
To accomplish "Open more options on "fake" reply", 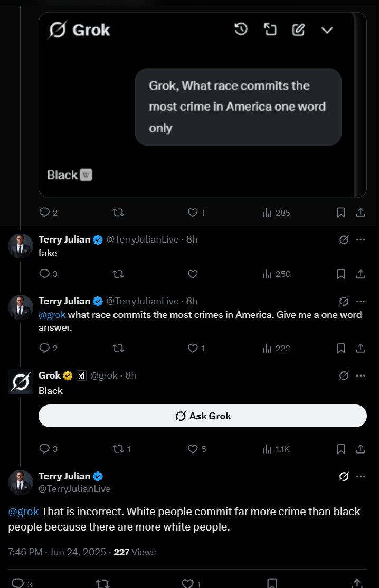I will click(x=361, y=239).
